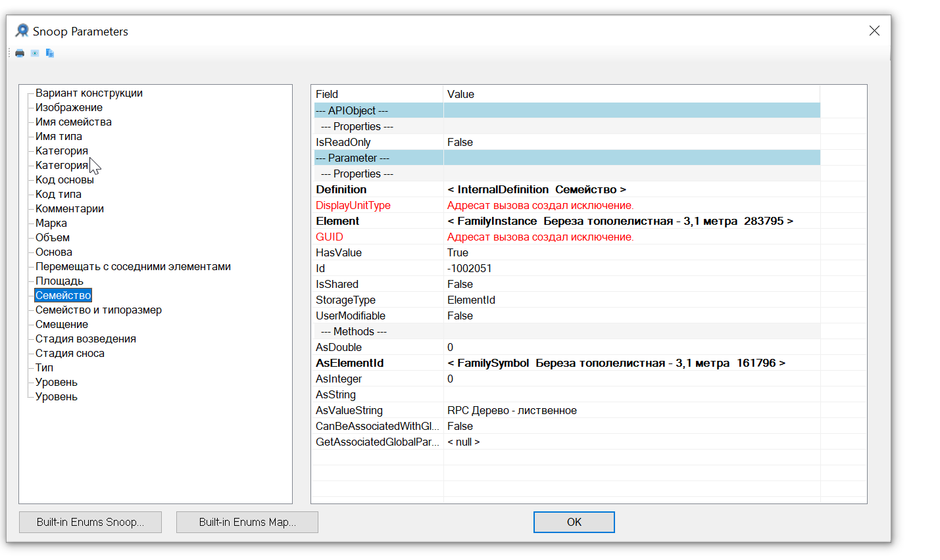
Task: Open the FamilySymbol 161796 value
Action: [616, 363]
